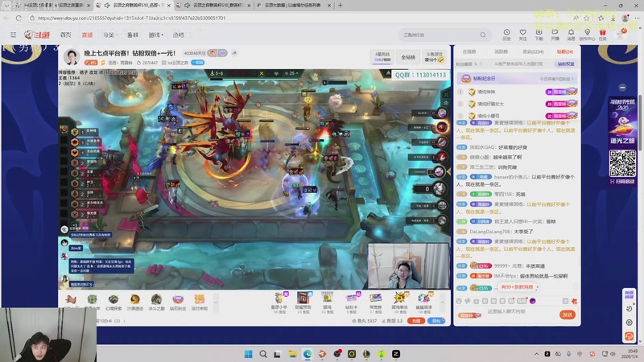Select the 钻粉卡 gift

[x=351, y=302]
